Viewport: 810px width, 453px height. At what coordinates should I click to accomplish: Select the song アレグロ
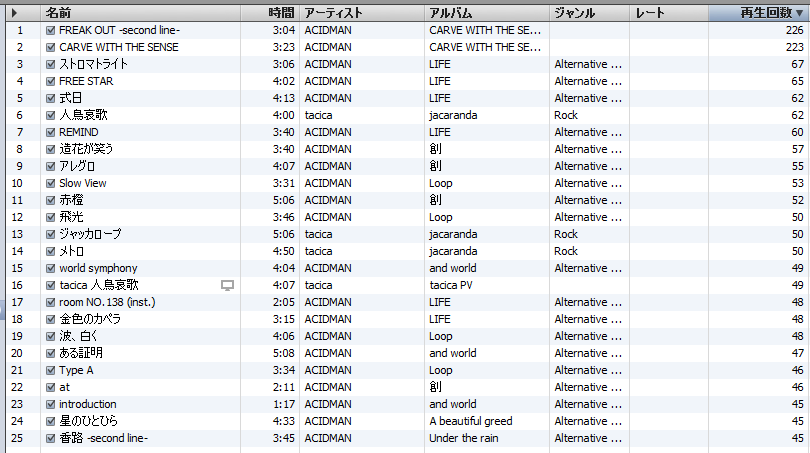coord(77,166)
